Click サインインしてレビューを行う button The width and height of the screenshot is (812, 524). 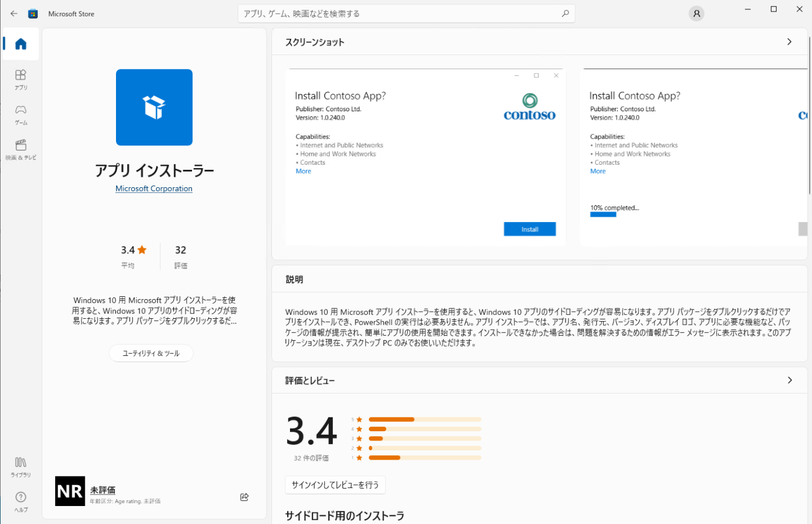click(x=335, y=485)
